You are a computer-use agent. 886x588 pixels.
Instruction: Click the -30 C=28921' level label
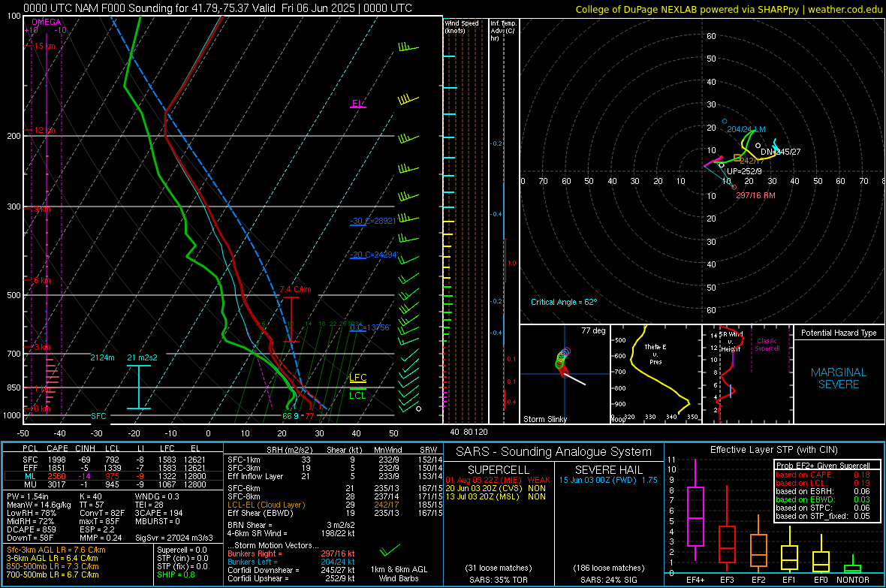pyautogui.click(x=373, y=221)
